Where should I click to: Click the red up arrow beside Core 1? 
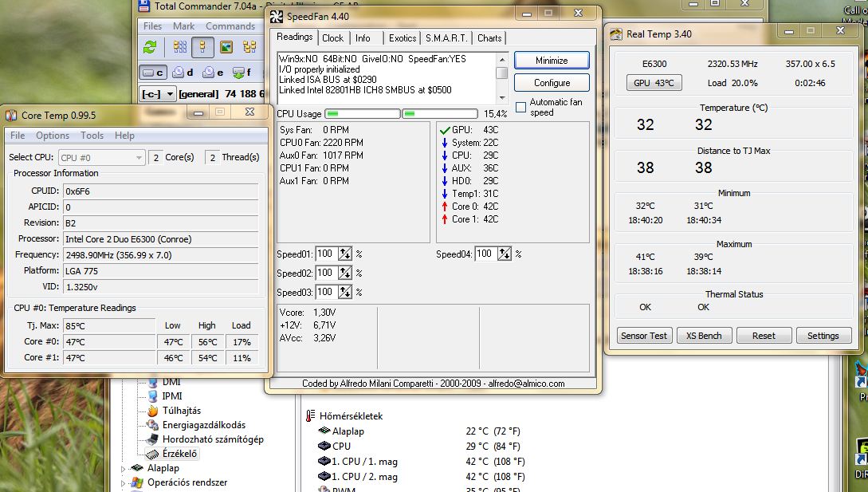(445, 219)
